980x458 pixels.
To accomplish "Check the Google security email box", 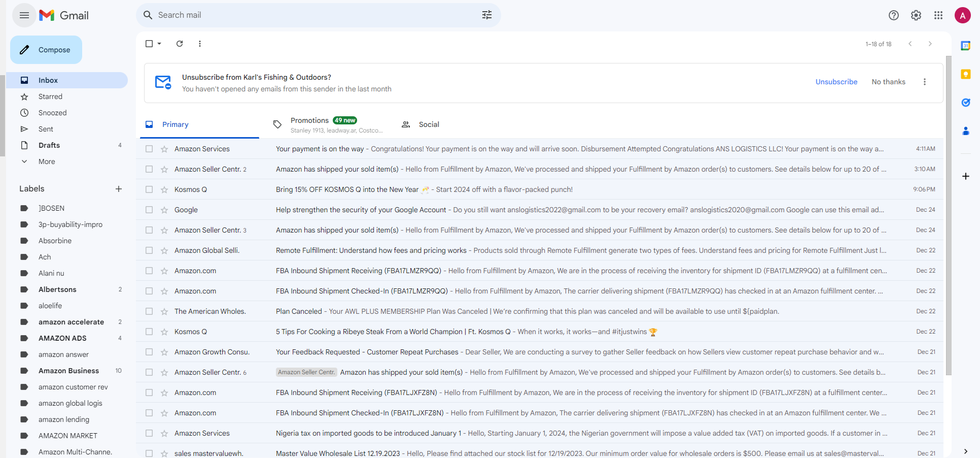I will pos(149,210).
